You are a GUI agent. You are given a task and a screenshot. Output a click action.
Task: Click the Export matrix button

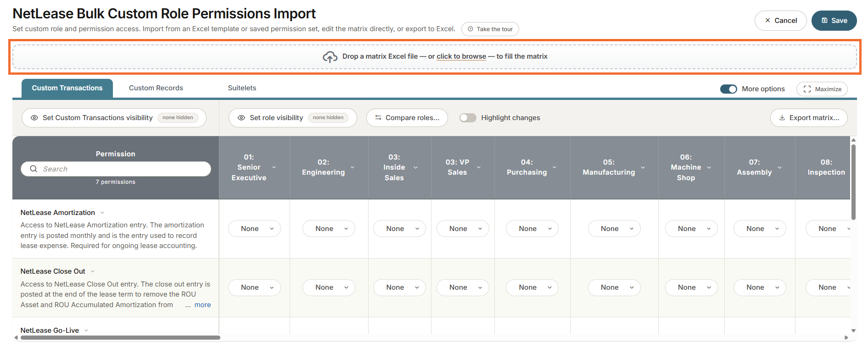(809, 118)
